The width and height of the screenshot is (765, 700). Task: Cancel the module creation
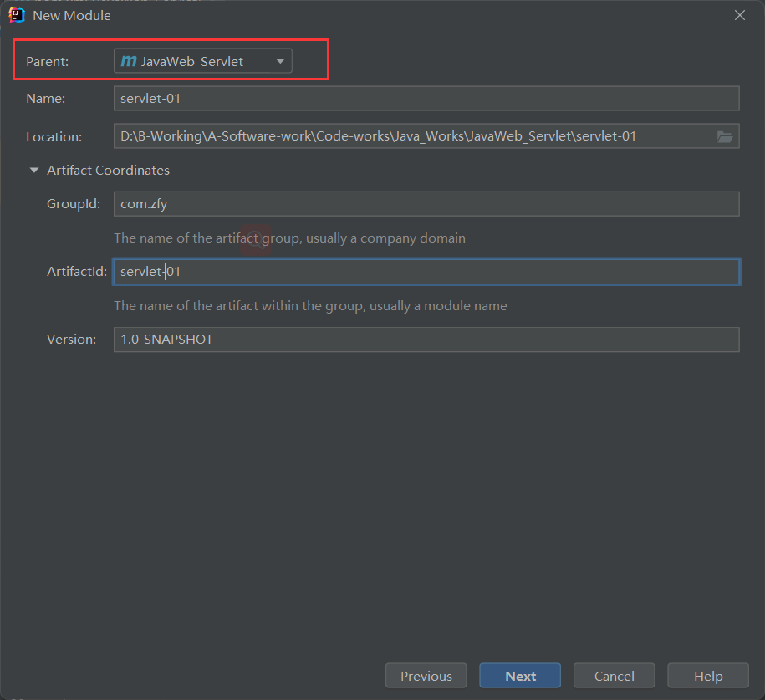(615, 676)
